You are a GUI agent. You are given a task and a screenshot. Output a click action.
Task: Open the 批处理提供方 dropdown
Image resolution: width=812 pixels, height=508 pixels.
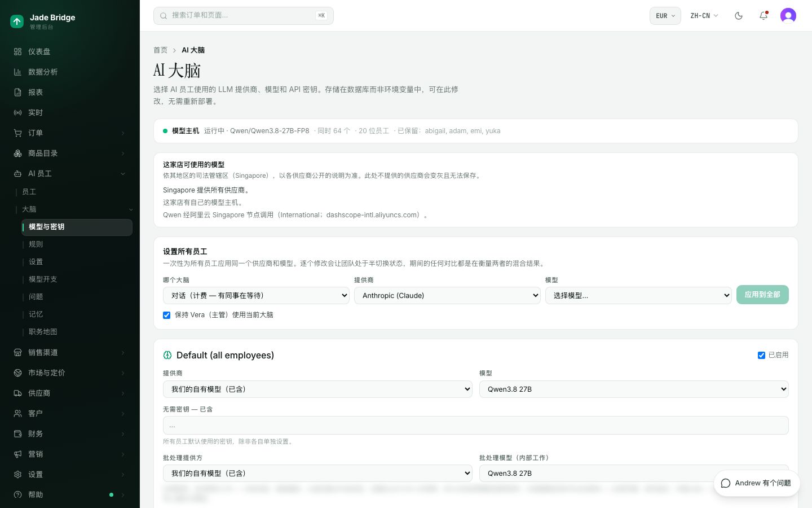coord(317,473)
